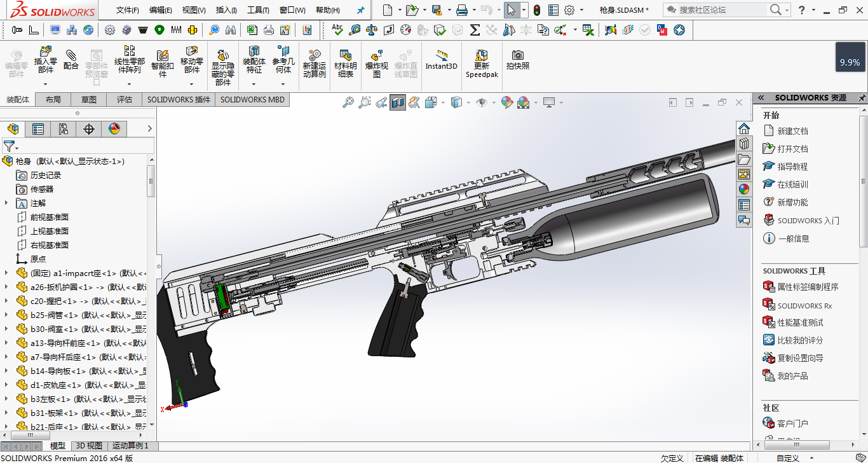Screen dimensions: 868x463
Task: Select the 前视基准面 plane in tree
Action: [x=50, y=217]
